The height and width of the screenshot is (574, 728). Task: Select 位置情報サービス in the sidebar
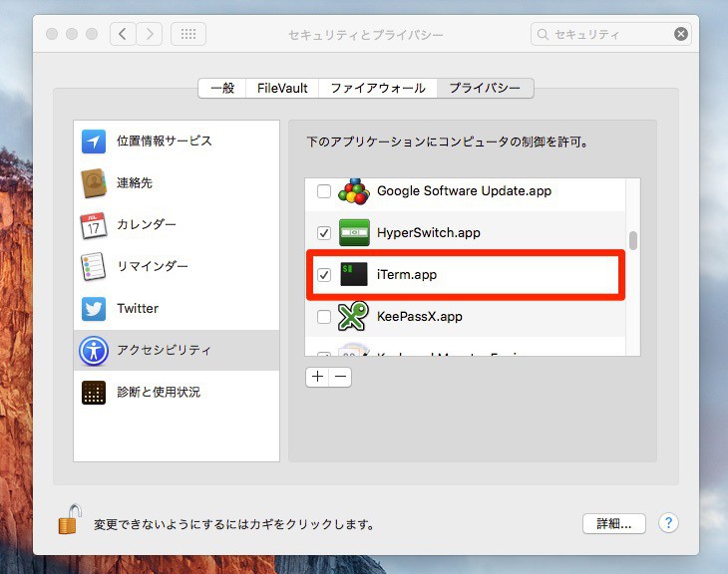click(x=165, y=142)
